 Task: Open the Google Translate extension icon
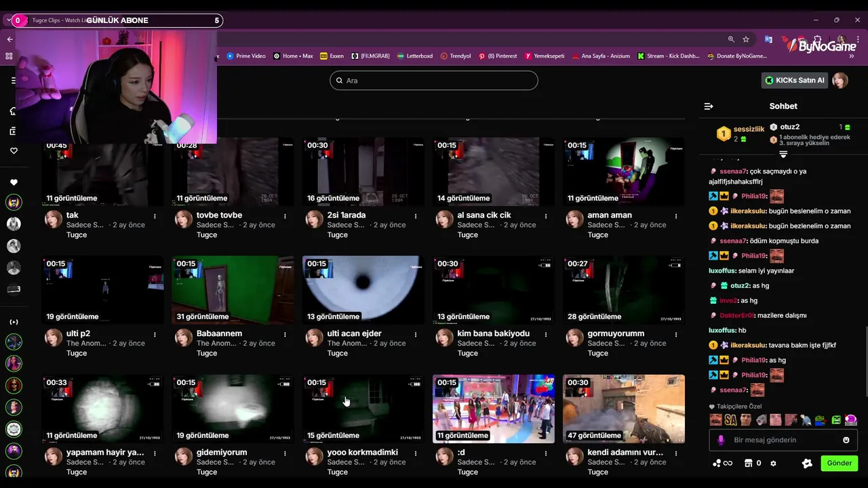(x=768, y=39)
